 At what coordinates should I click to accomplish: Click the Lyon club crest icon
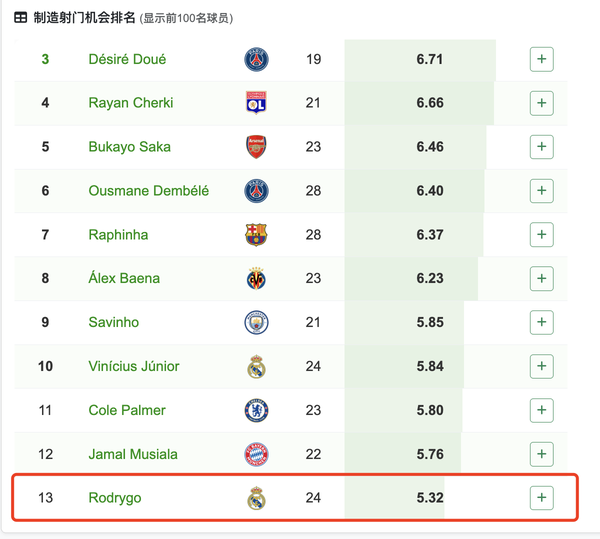coord(256,103)
